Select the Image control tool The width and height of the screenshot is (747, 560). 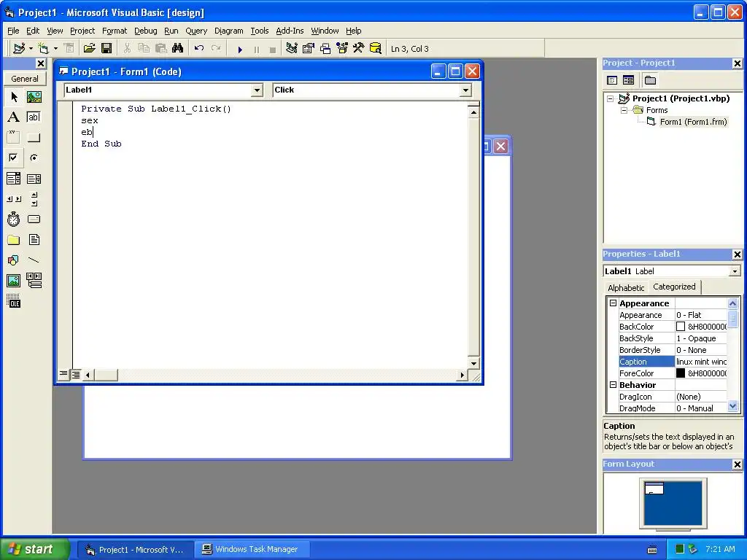14,281
